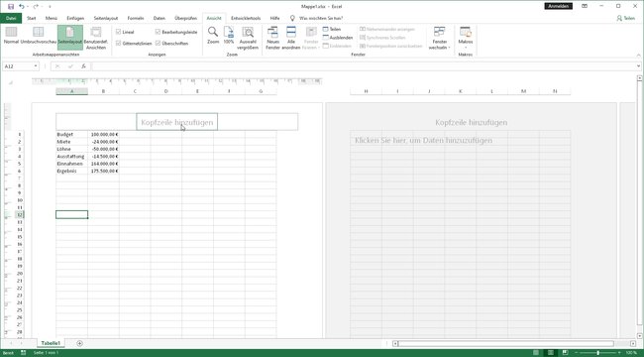This screenshot has width=644, height=357.
Task: Adjust the zoom slider handle
Action: coord(597,352)
